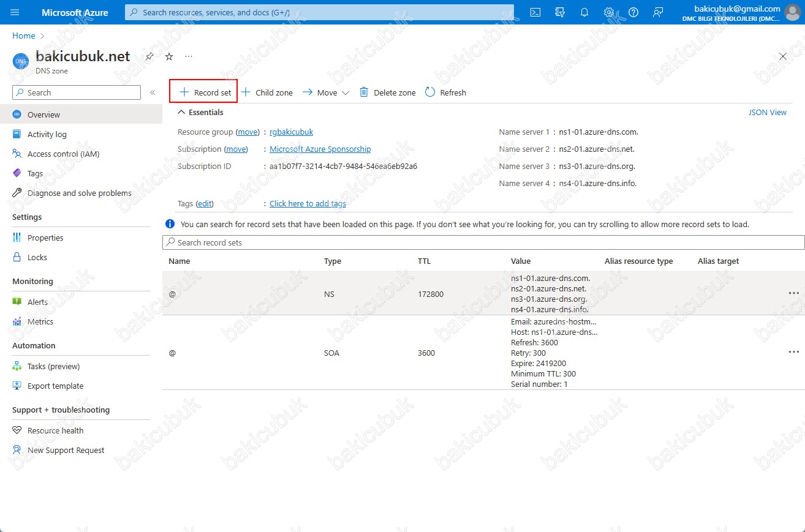Click the Diagnose and solve problems wrench icon
The width and height of the screenshot is (805, 532).
click(17, 193)
